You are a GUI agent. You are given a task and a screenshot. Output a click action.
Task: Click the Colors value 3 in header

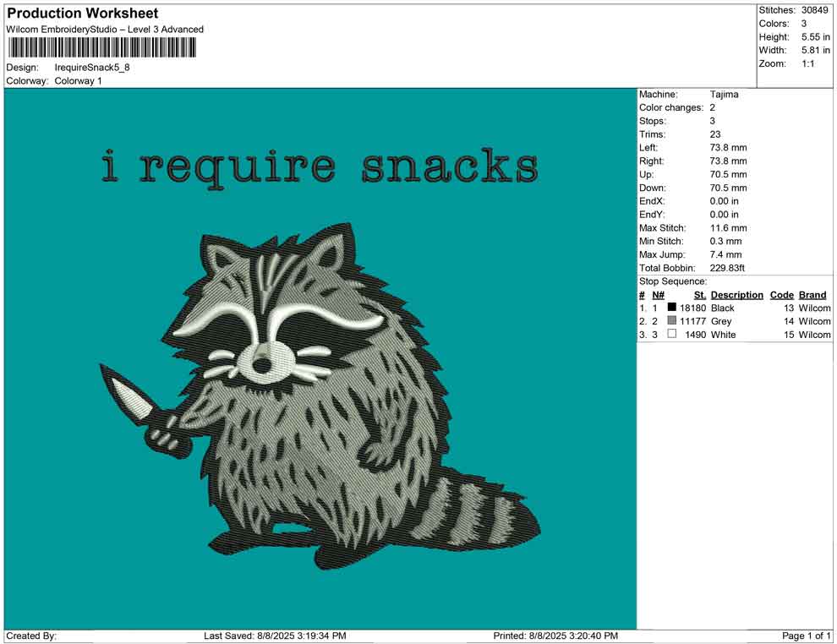[804, 24]
